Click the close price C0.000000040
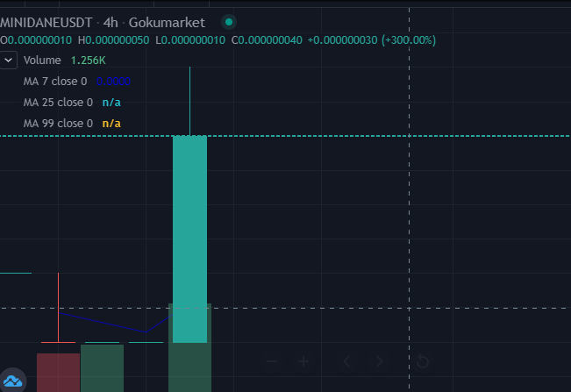 click(267, 40)
